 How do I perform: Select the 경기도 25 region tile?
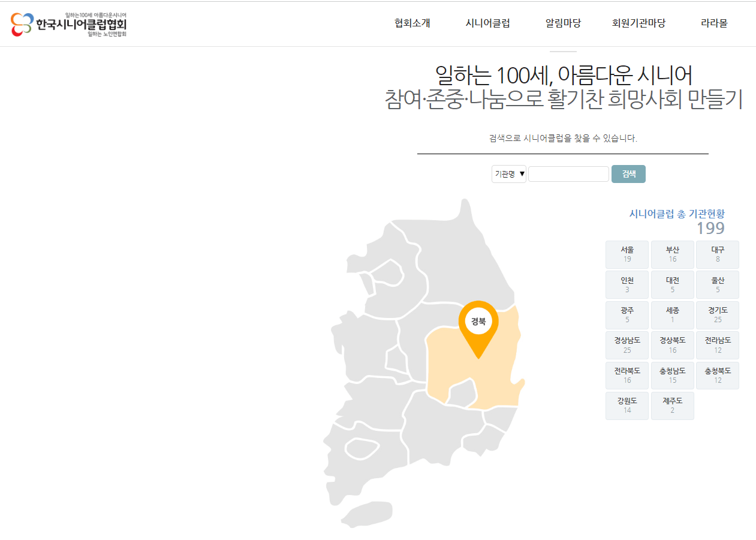tap(718, 315)
